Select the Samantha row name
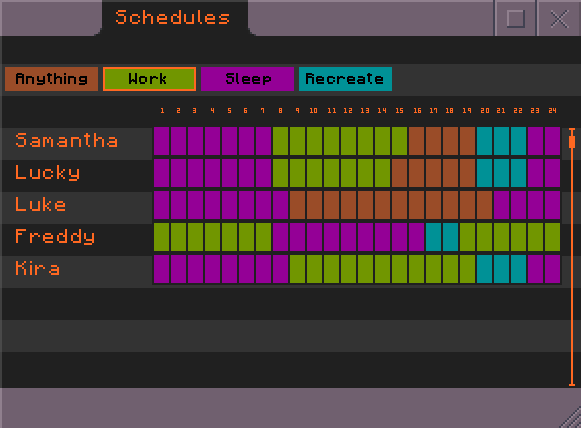The height and width of the screenshot is (428, 581). pyautogui.click(x=67, y=141)
